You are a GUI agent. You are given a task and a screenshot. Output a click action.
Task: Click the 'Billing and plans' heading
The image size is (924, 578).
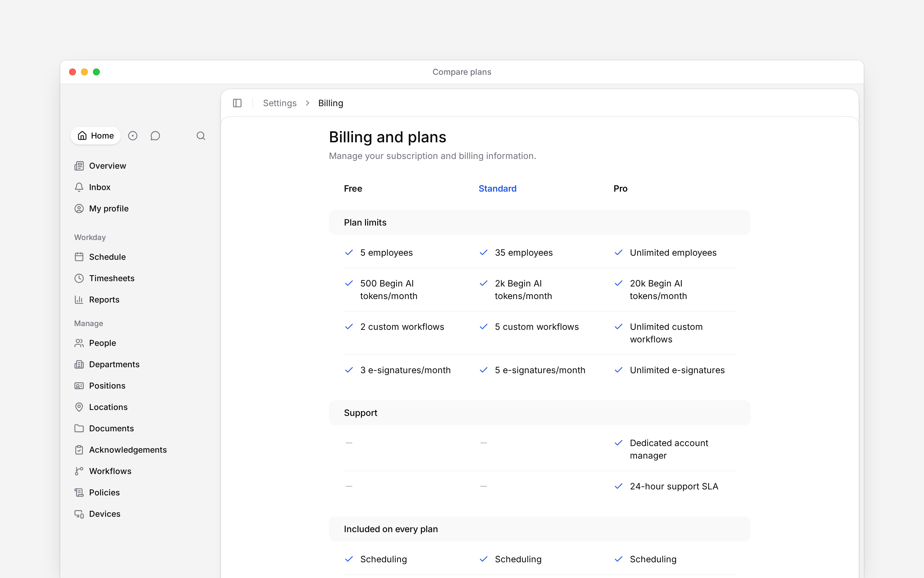388,137
